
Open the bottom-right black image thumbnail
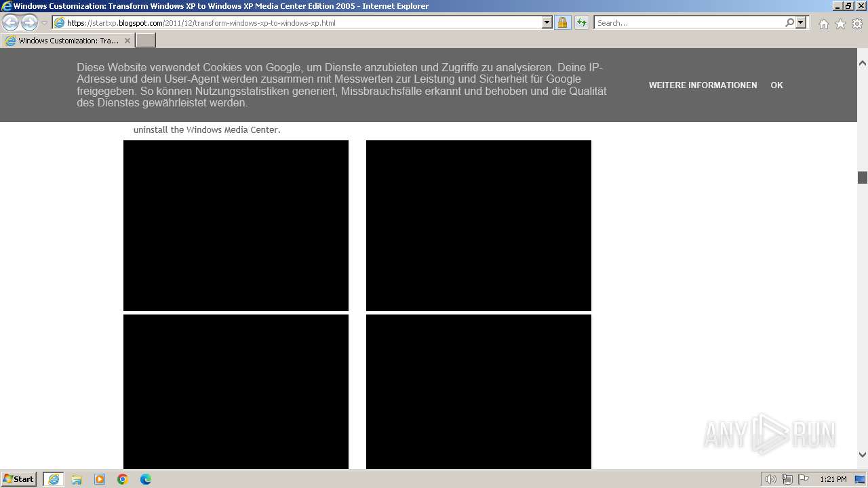point(479,392)
